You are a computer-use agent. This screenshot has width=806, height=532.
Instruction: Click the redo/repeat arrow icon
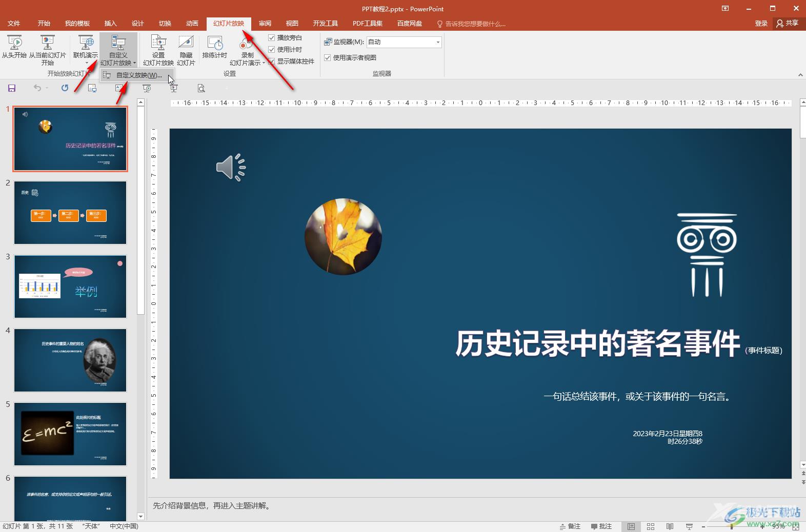pos(65,88)
